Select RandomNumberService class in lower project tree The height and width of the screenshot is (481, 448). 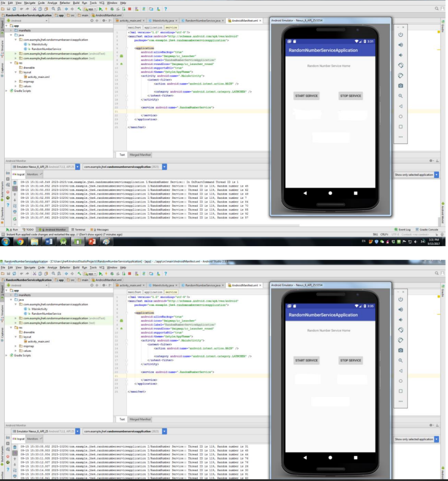click(44, 314)
